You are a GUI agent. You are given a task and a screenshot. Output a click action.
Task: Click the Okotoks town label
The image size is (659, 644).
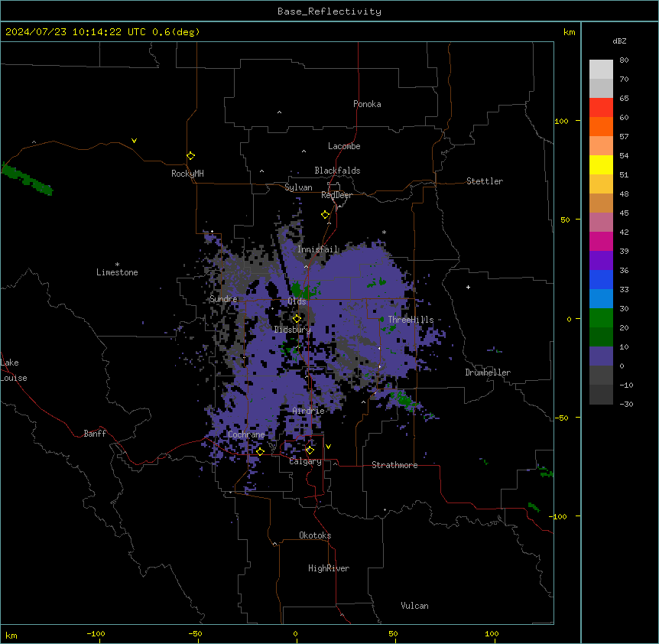(x=315, y=535)
